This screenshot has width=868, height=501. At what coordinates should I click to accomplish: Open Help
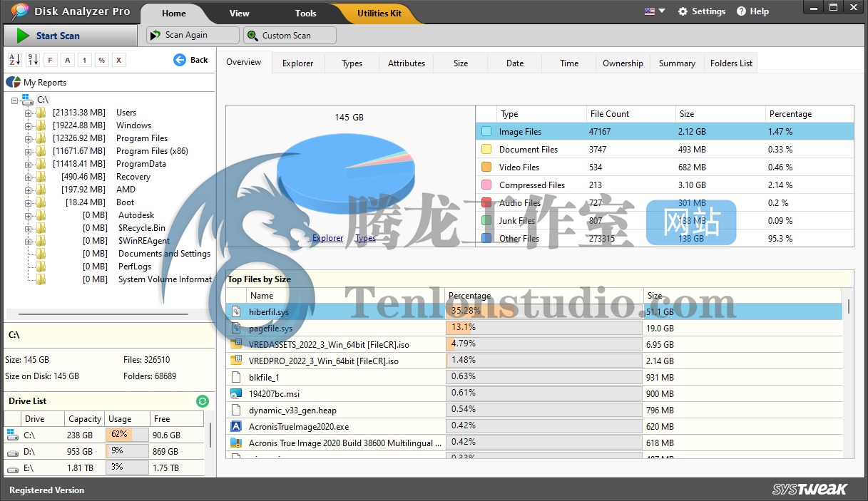752,11
